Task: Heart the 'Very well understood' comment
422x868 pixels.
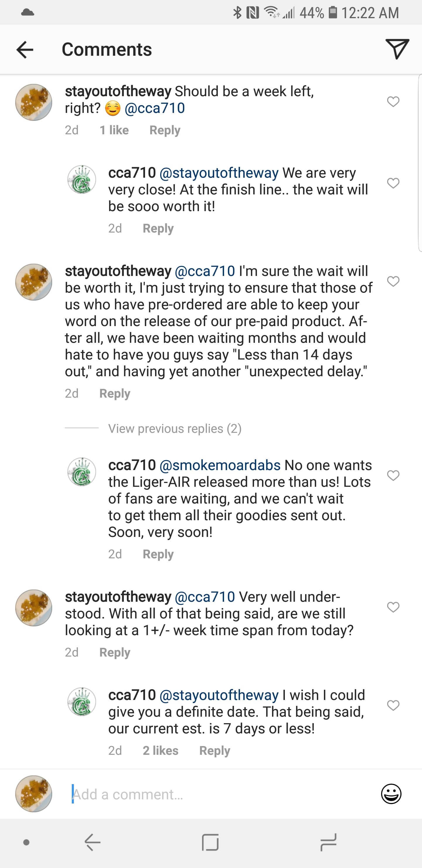Action: point(393,607)
